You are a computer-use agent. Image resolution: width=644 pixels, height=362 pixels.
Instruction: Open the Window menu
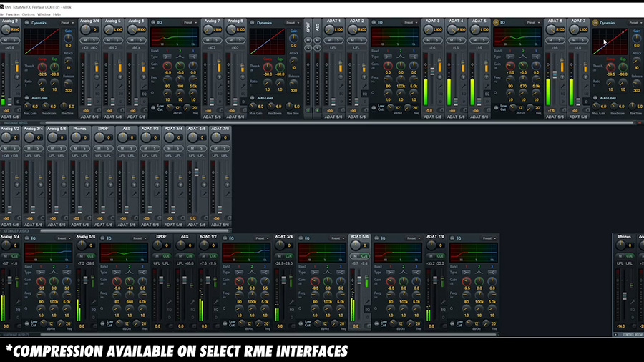click(44, 14)
